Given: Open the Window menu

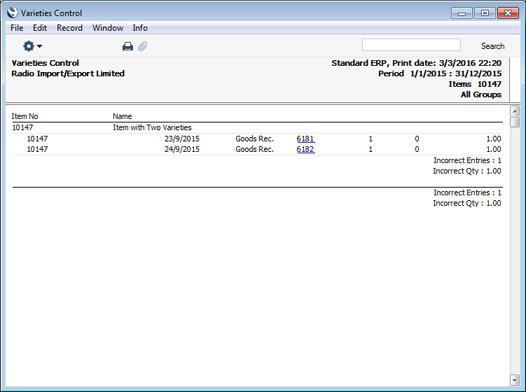Looking at the screenshot, I should click(x=108, y=28).
